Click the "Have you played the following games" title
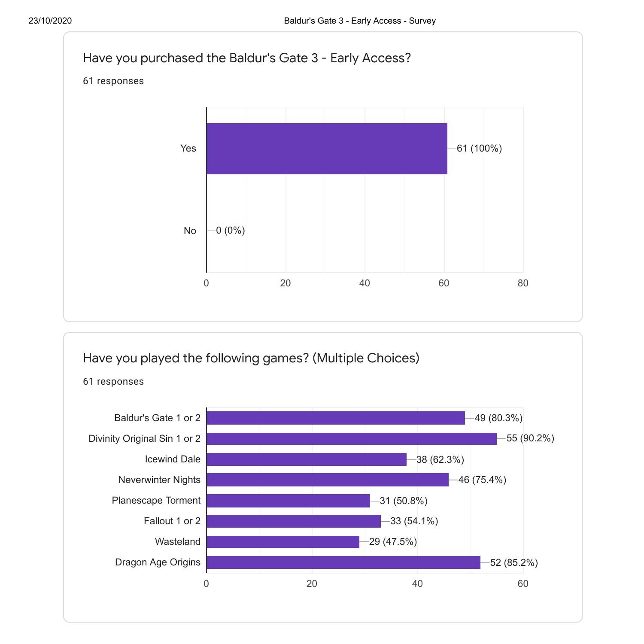This screenshot has width=644, height=644. coord(251,358)
